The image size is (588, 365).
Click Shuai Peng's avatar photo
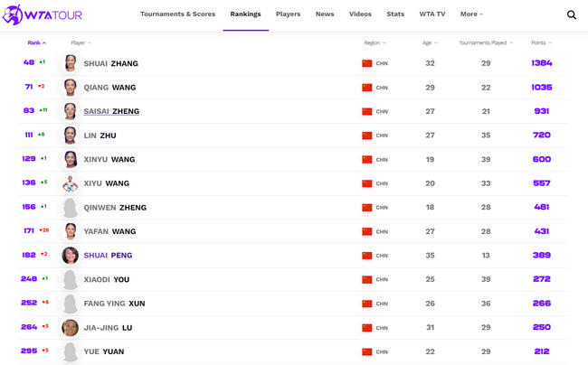(71, 256)
